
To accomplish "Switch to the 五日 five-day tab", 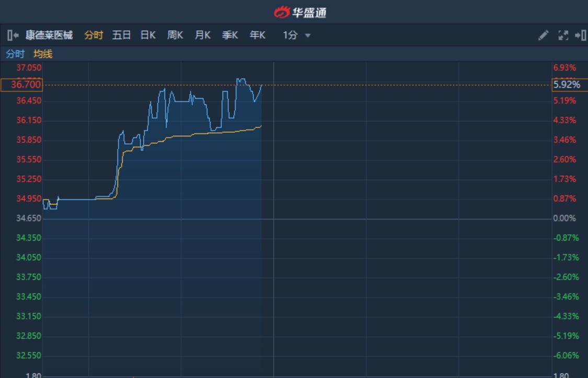I will (121, 36).
